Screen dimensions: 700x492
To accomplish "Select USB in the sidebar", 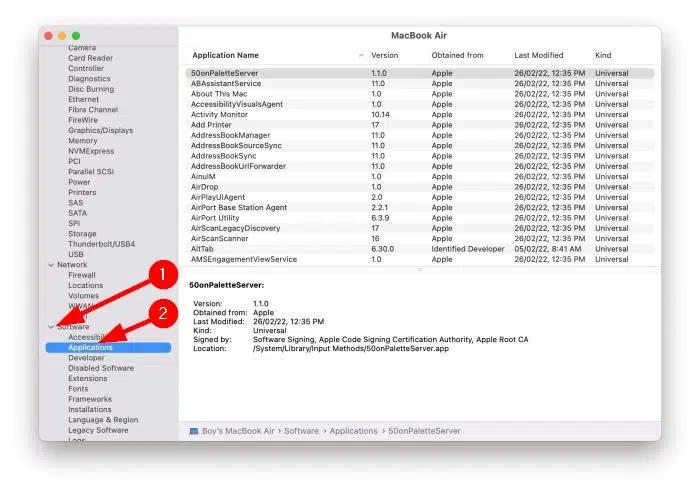I will click(75, 254).
